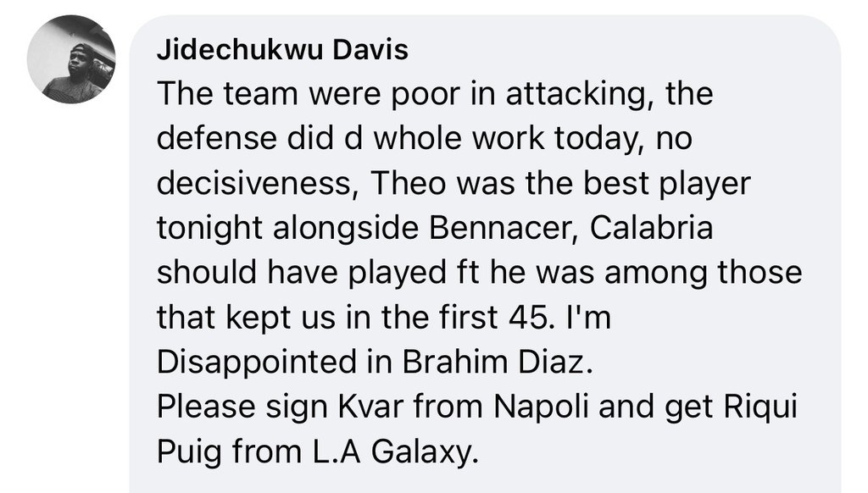The height and width of the screenshot is (493, 868).
Task: Click the word "Disappointed" in the comment
Action: [256, 363]
